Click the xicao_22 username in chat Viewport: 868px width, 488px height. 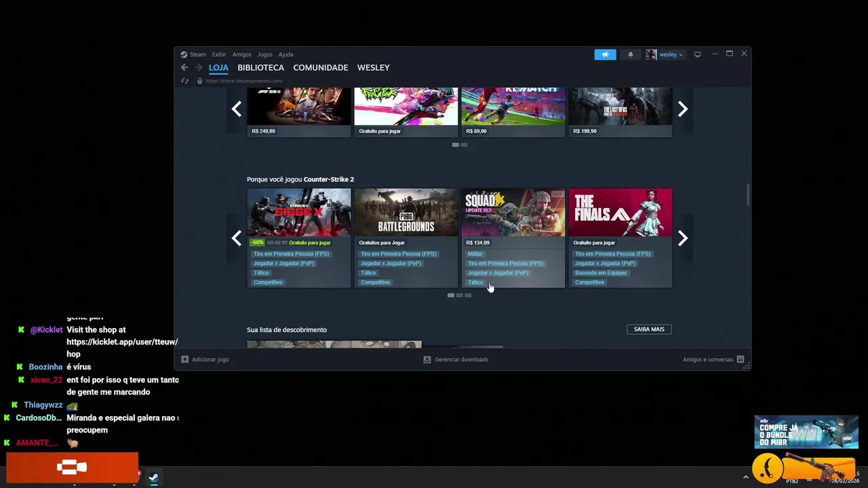click(x=46, y=380)
